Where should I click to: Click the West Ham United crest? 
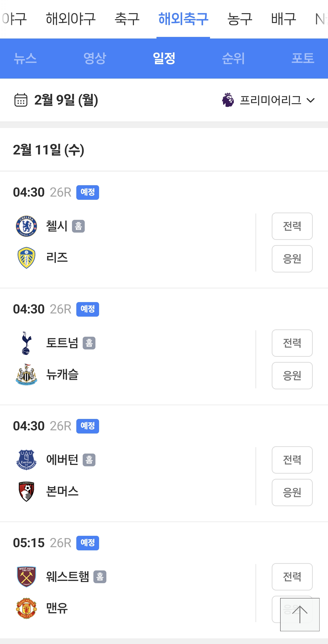26,577
